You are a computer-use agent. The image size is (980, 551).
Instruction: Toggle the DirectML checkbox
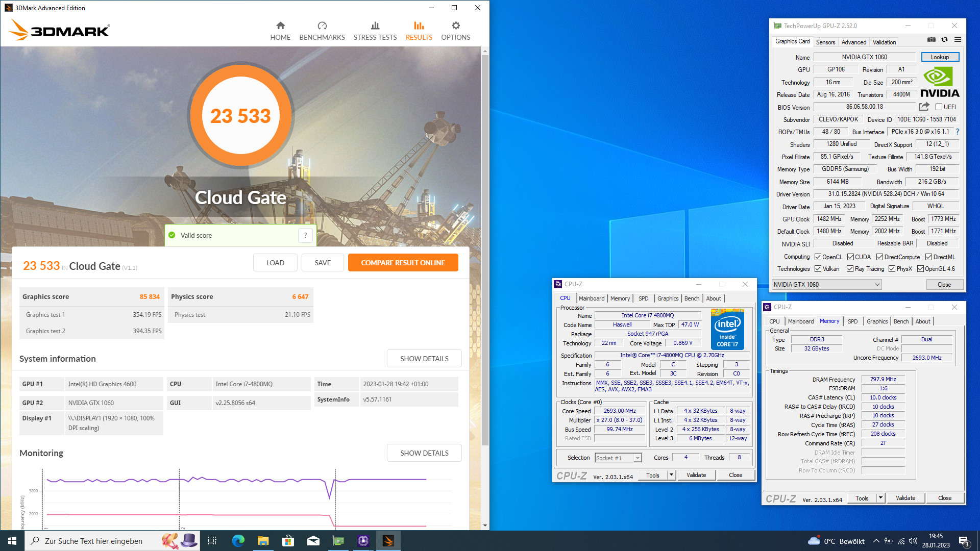tap(928, 257)
